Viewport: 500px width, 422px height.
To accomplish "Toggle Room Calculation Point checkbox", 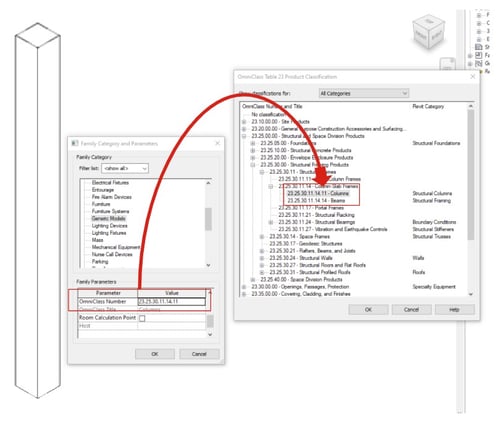I will point(142,318).
